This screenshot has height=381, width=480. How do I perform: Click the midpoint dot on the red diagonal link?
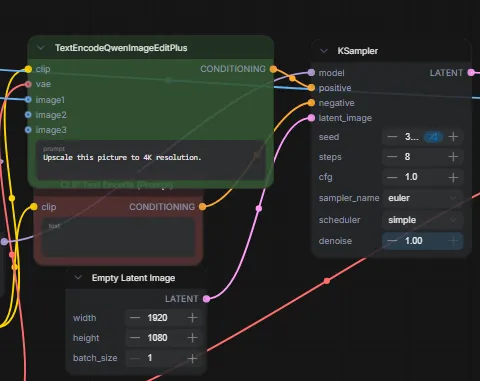point(327,281)
